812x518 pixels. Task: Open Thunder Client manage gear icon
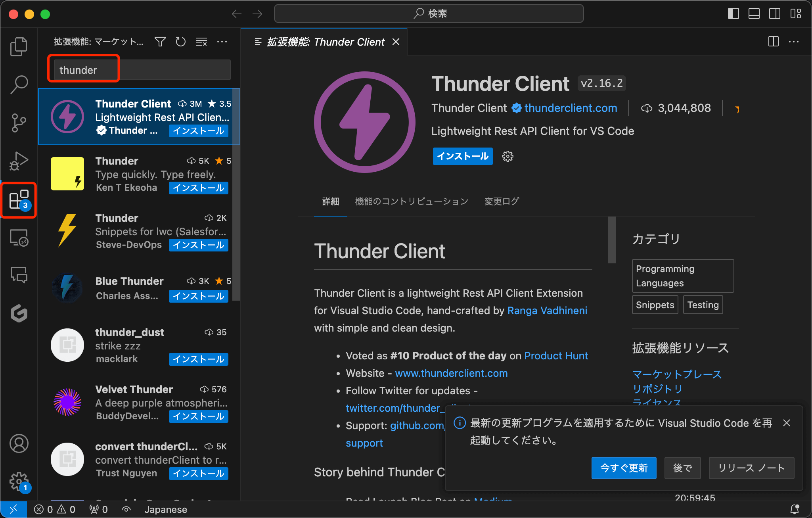[x=507, y=156]
